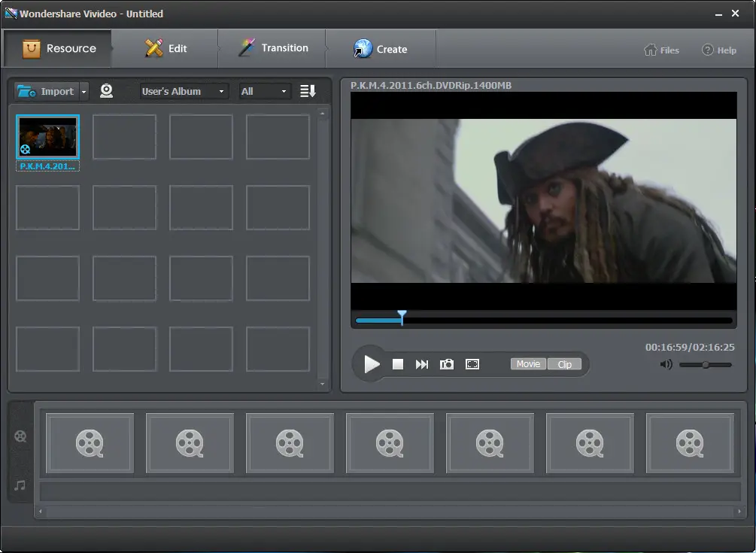Open the Help menu

tap(719, 50)
